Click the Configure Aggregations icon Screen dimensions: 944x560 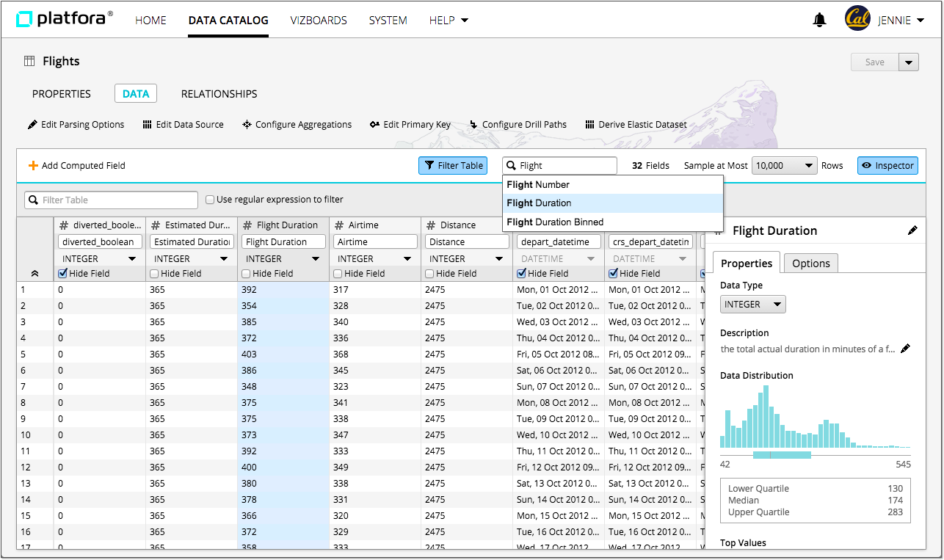pyautogui.click(x=247, y=125)
